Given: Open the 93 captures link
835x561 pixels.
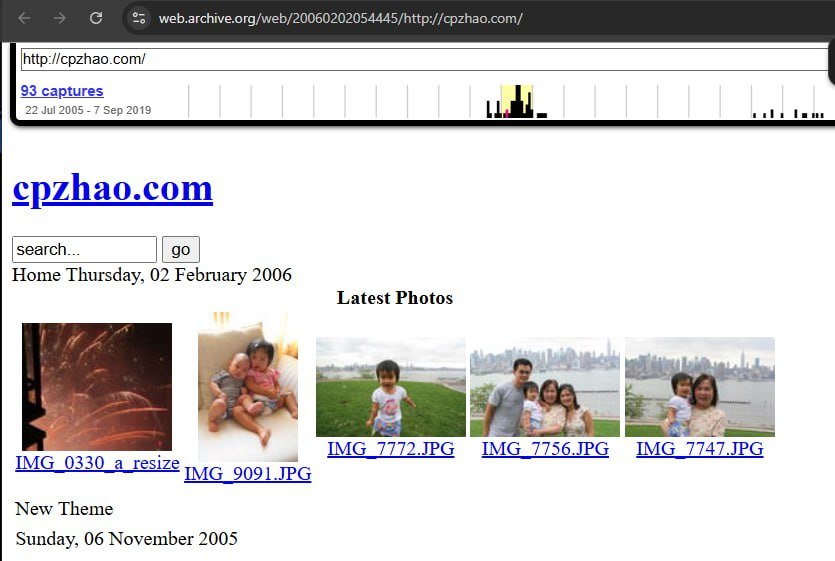Looking at the screenshot, I should [62, 91].
